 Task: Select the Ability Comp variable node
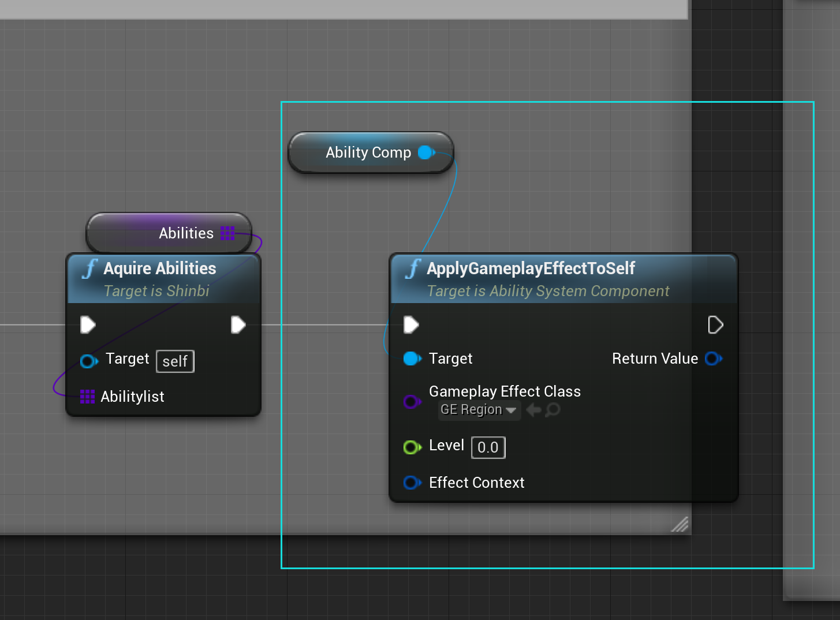tap(369, 152)
